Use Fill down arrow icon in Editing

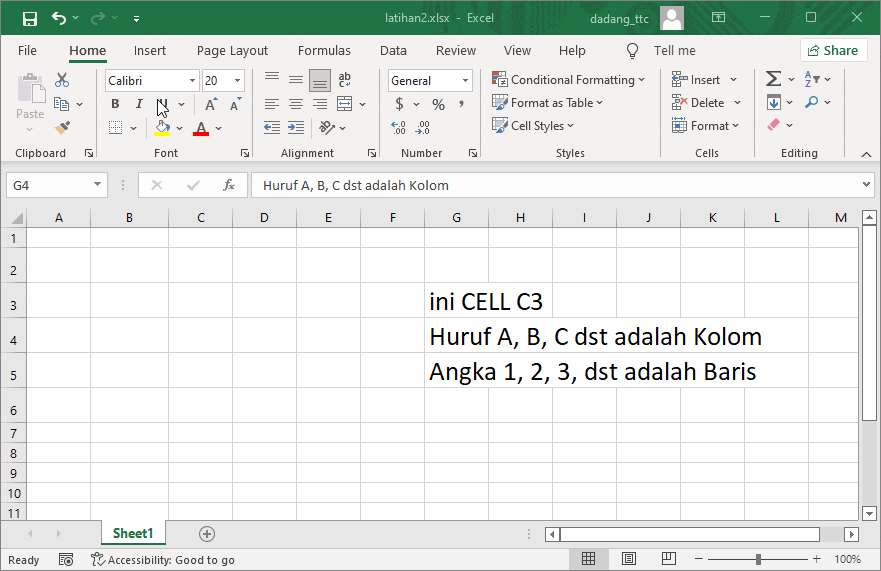774,102
